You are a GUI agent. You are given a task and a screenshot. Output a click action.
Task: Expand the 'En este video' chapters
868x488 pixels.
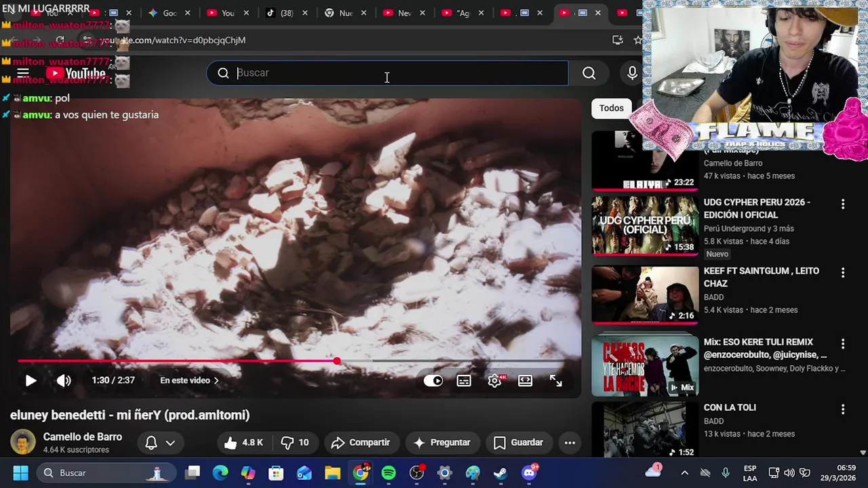(189, 381)
